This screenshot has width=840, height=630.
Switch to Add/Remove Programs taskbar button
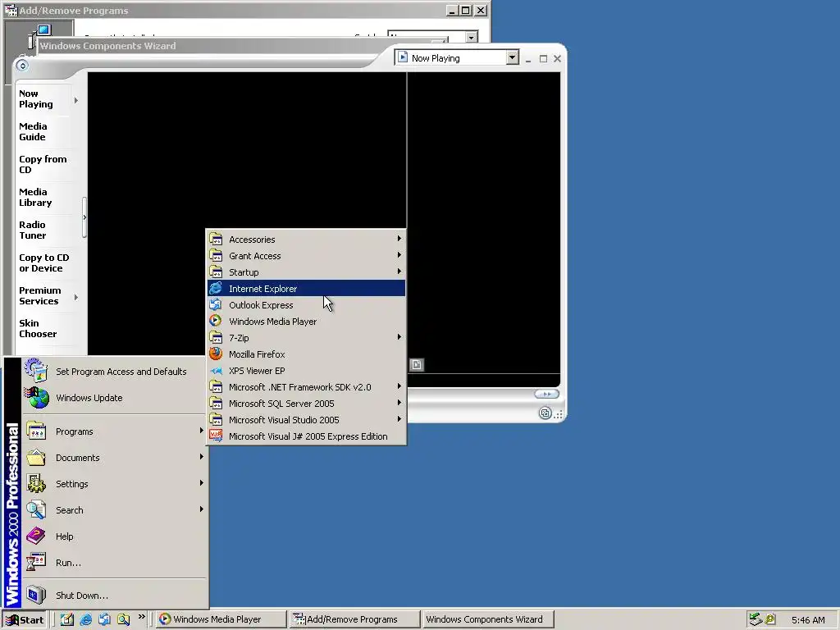[354, 619]
